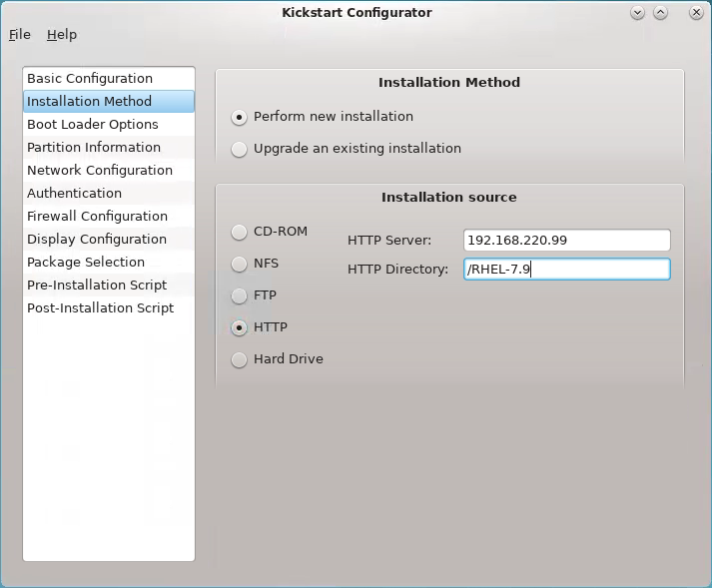Open the Help menu

click(62, 35)
